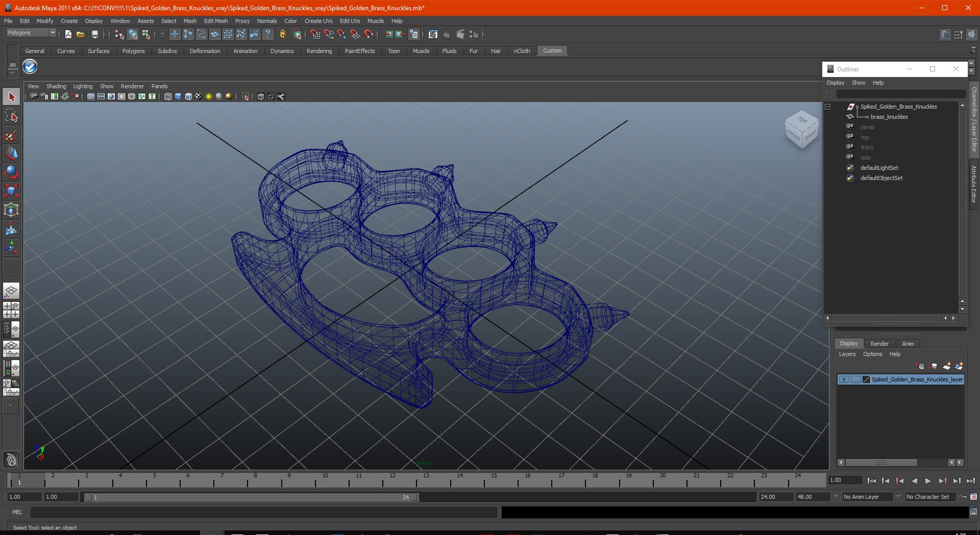Render the current frame clapper icon
The width and height of the screenshot is (980, 535).
(447, 34)
